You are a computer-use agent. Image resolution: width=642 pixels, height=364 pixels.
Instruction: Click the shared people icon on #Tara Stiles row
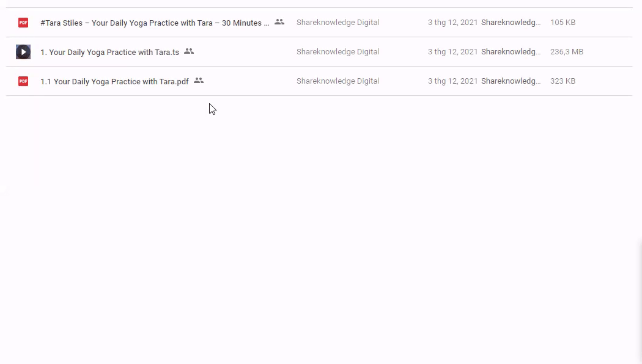tap(279, 22)
